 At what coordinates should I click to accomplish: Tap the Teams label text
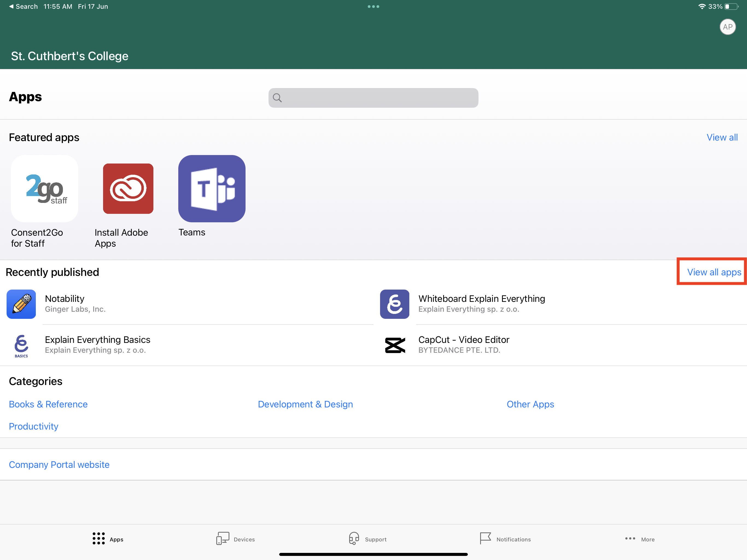[x=192, y=232]
